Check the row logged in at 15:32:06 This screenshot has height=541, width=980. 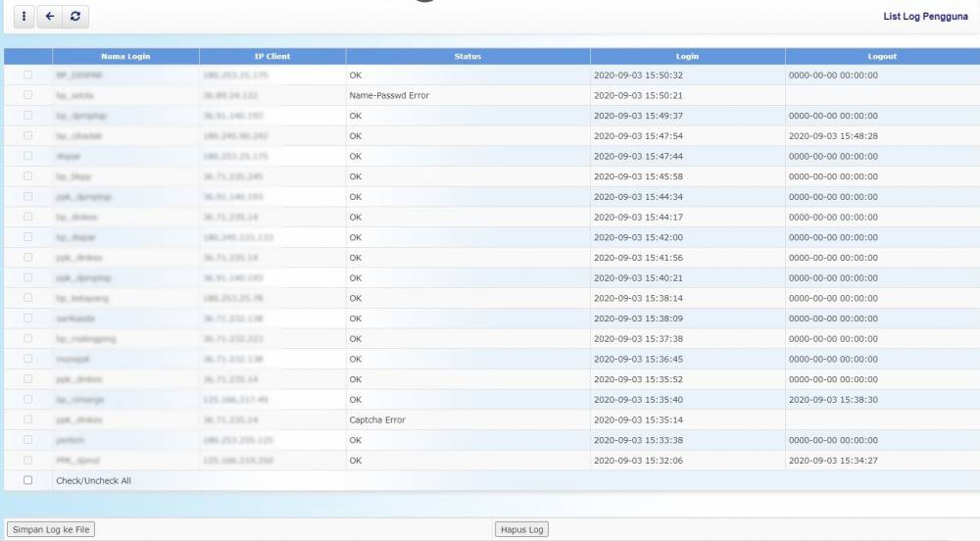[x=28, y=460]
